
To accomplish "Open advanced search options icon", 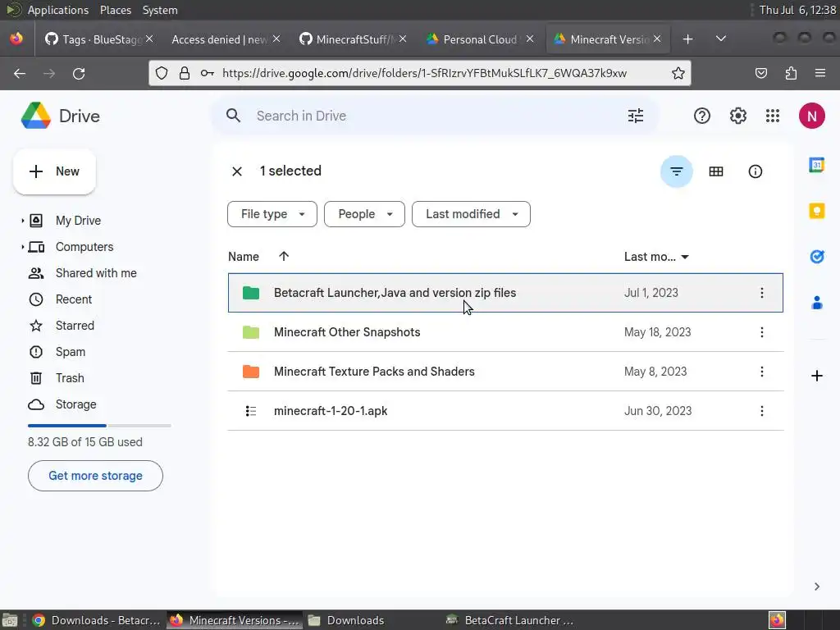I will [x=636, y=116].
